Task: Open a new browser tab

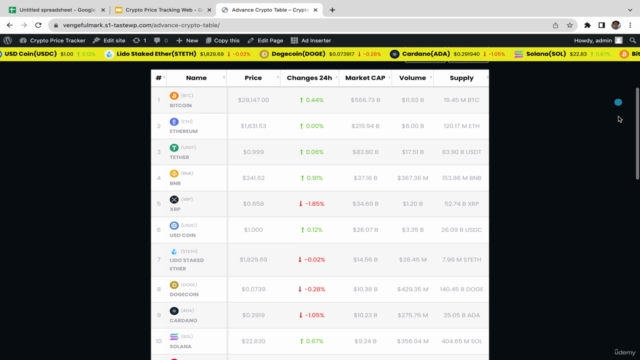Action: (x=332, y=10)
